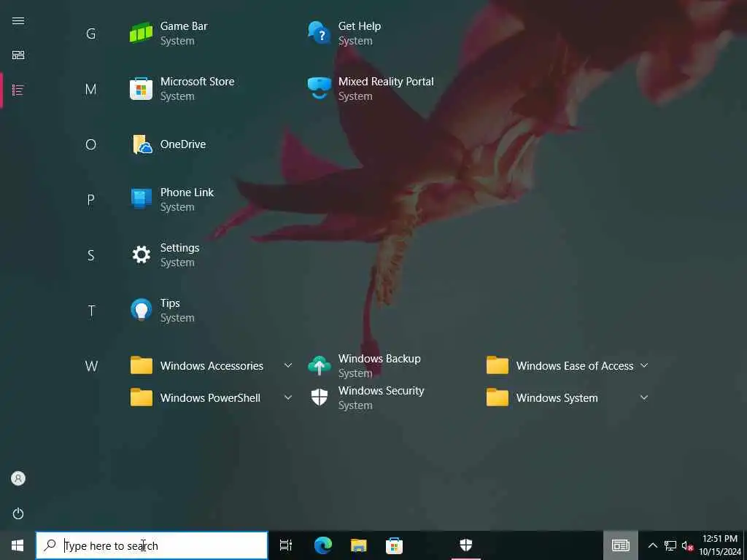Click the Game Bar label text
Image resolution: width=747 pixels, height=560 pixels.
pos(184,26)
